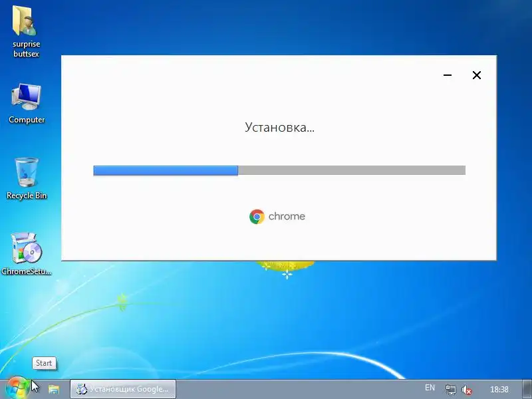532x399 pixels.
Task: Open the "surprise" user folder on the desktop
Action: [x=26, y=31]
